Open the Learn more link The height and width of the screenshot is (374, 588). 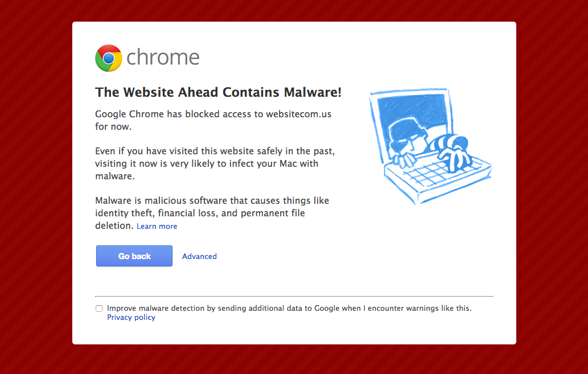click(157, 226)
